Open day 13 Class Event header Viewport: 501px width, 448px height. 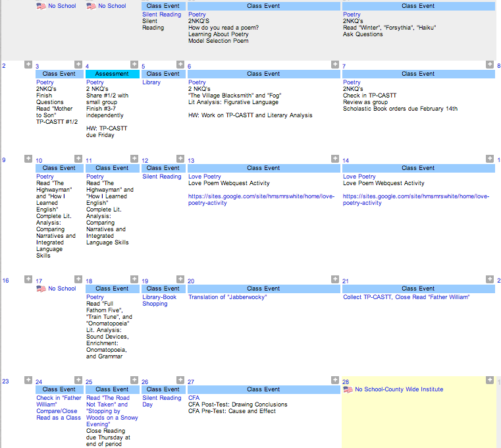263,168
